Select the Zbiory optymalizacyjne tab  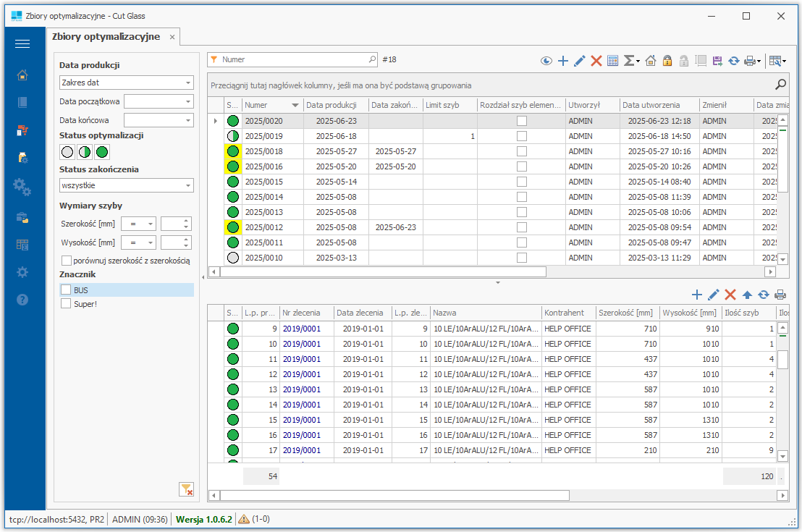[x=106, y=37]
